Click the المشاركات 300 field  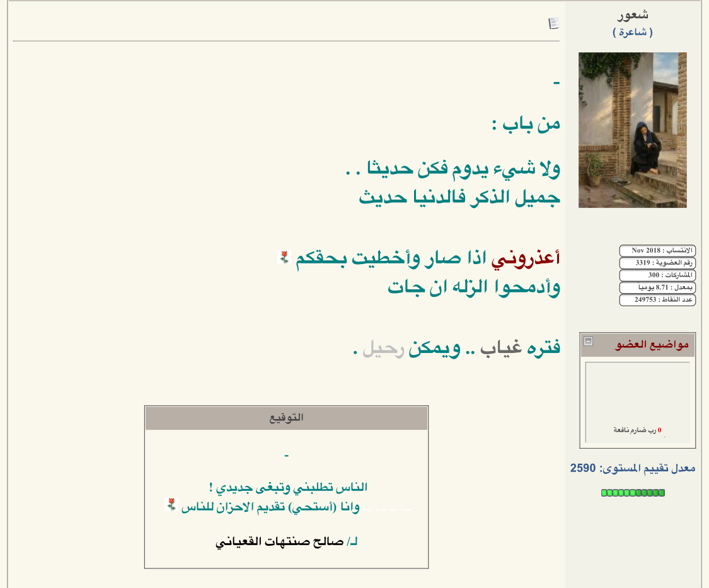[x=657, y=275]
